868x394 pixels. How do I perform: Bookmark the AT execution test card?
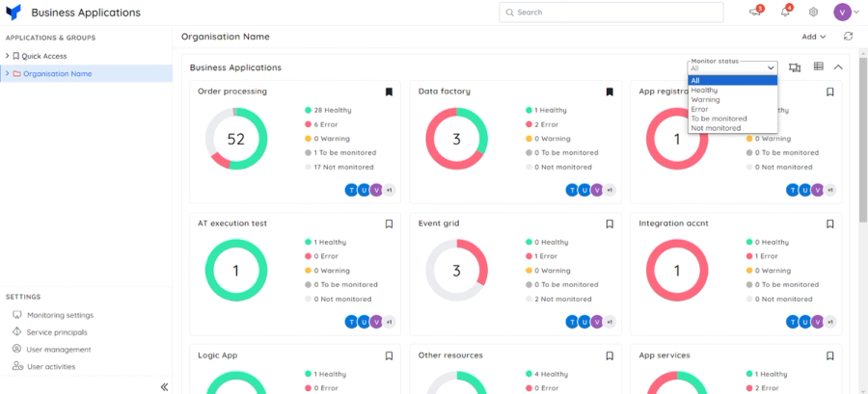coord(390,223)
